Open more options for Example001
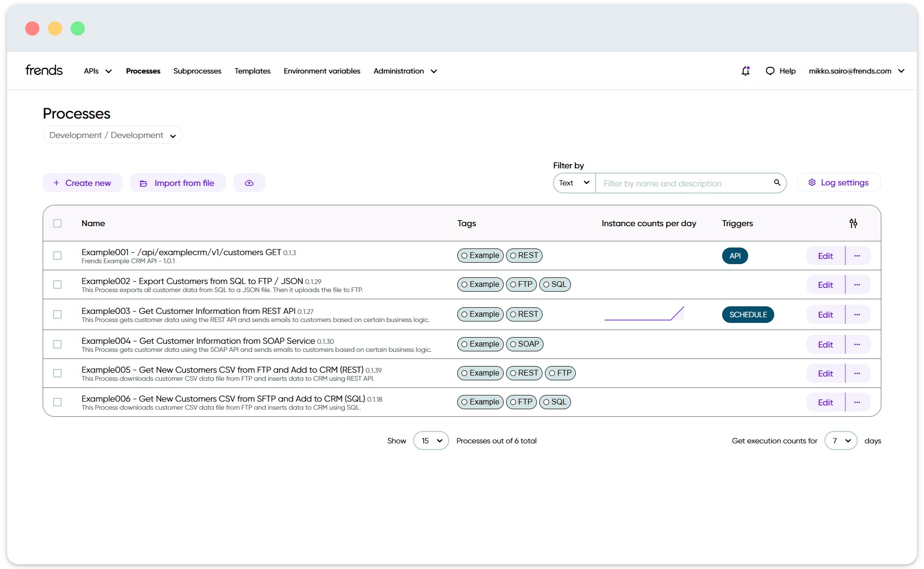The width and height of the screenshot is (924, 569). click(x=857, y=256)
